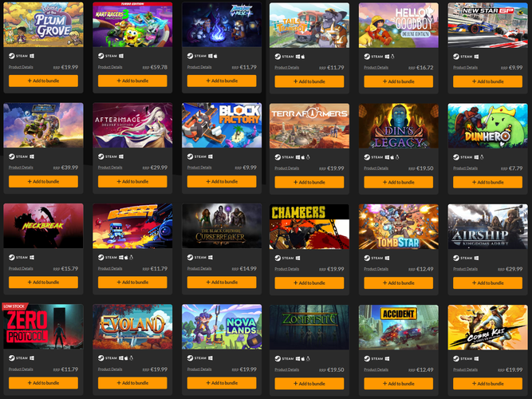Add TombStar to bundle
Image resolution: width=532 pixels, height=399 pixels.
(x=398, y=282)
